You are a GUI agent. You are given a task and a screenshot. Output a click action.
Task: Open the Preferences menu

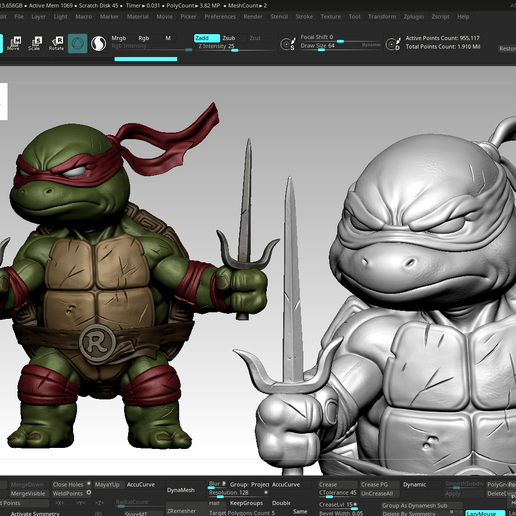coord(220,16)
